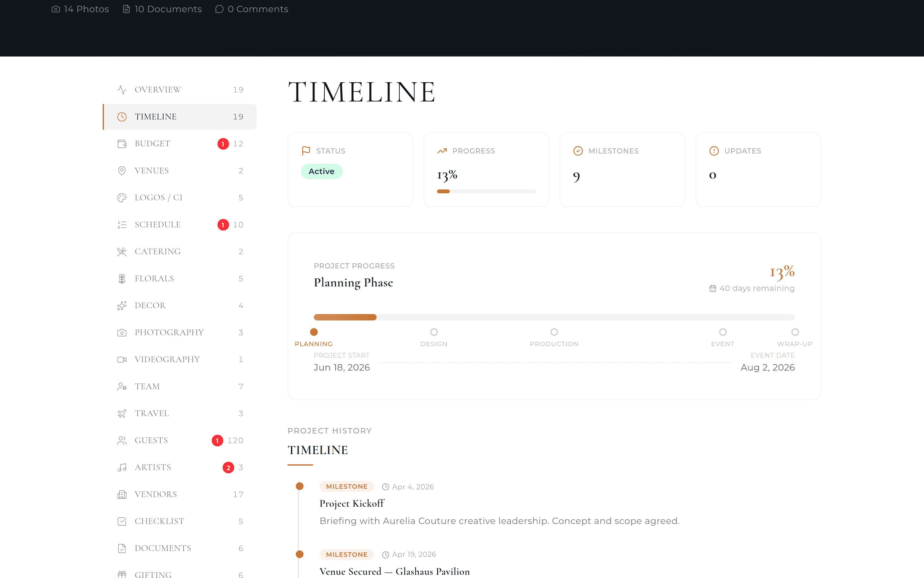Click the Overview pulse icon in sidebar
Screen dimensions: 924x578
(x=122, y=90)
